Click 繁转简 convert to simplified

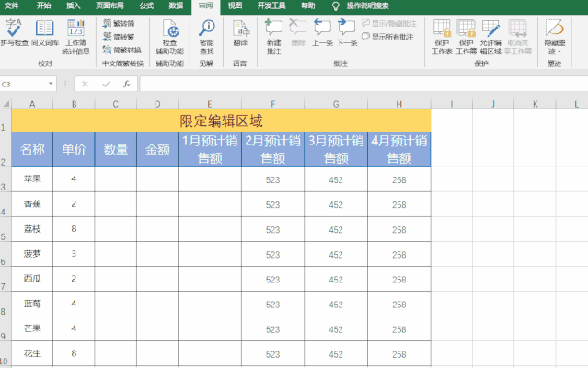(119, 23)
